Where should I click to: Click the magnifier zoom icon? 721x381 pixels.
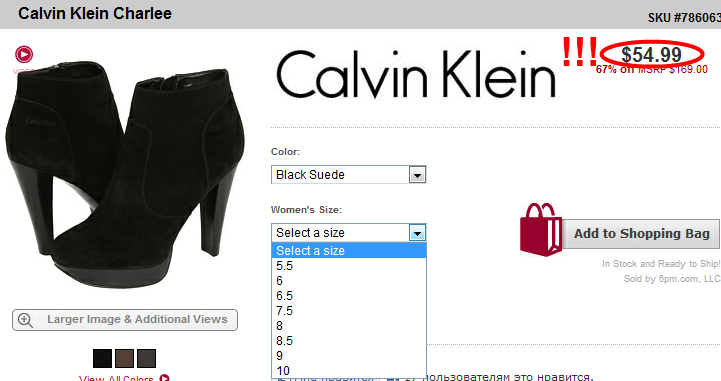(x=25, y=320)
